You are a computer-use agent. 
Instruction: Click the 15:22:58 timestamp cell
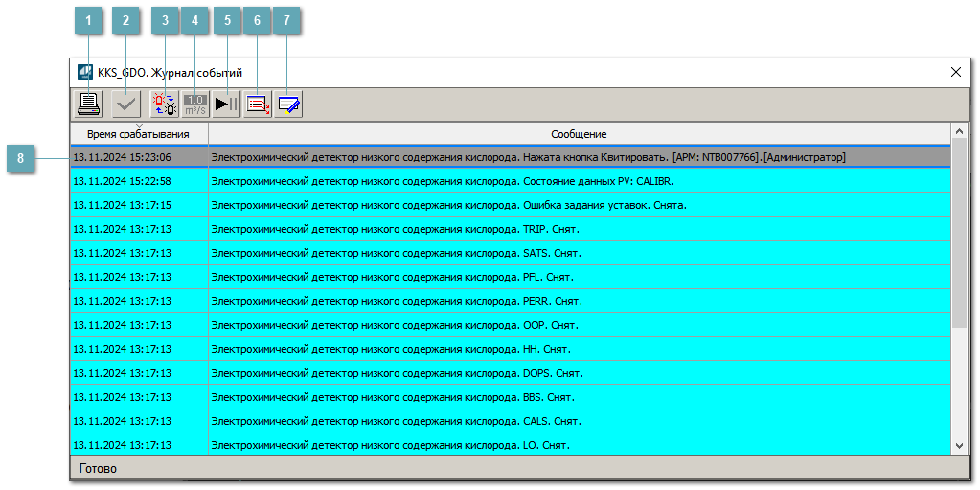coord(123,181)
